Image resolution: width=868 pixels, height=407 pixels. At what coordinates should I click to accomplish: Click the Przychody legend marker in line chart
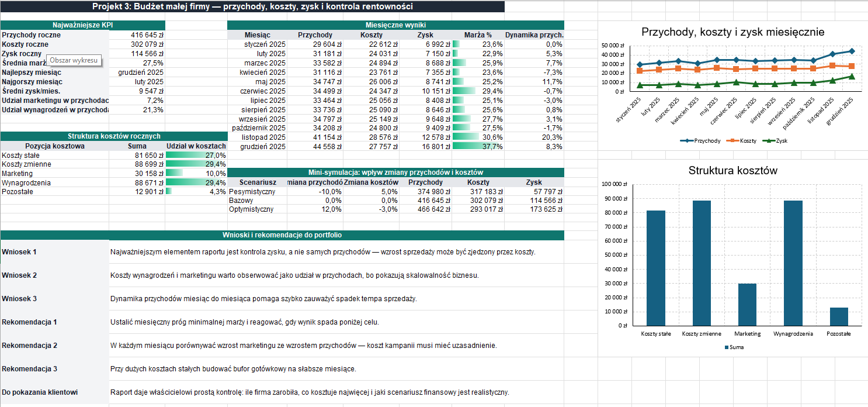[686, 141]
